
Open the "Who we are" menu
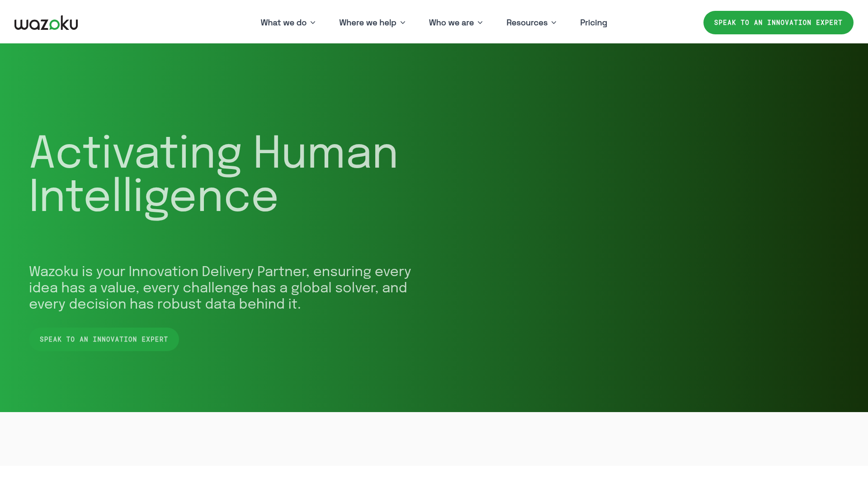[x=452, y=23]
